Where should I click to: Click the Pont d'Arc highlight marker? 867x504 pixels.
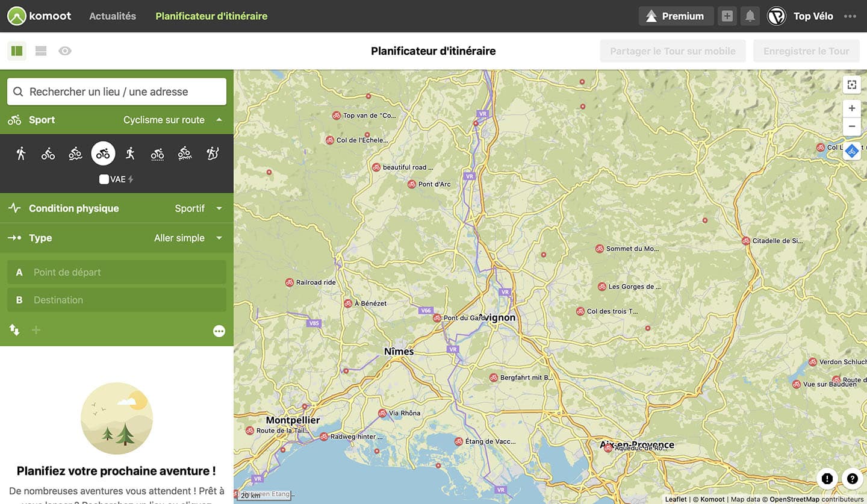(412, 184)
